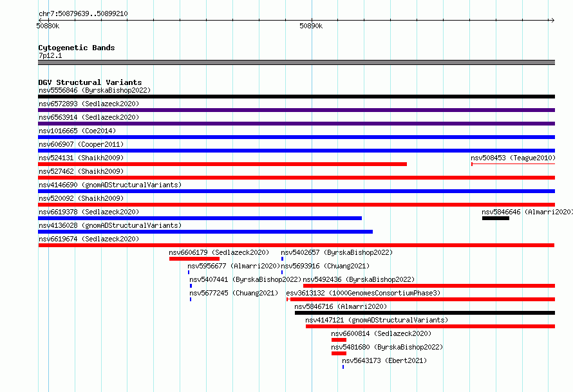Select the red bar under esv3613132
Viewport: 573px width, 392px height.
420,299
